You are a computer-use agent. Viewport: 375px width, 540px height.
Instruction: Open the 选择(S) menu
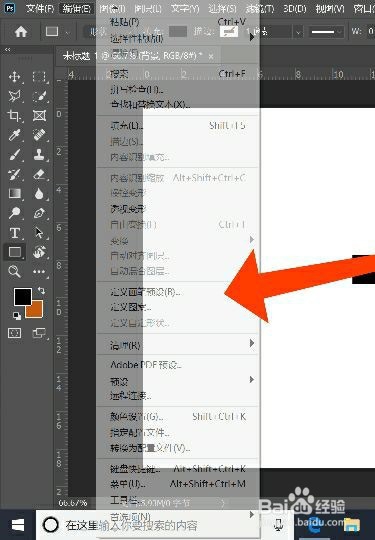pyautogui.click(x=222, y=8)
